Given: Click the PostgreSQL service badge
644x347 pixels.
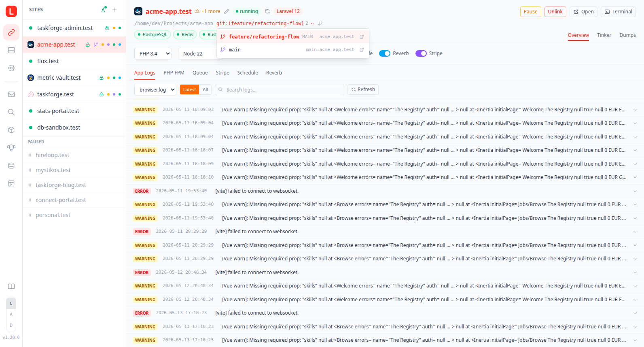Looking at the screenshot, I should pyautogui.click(x=153, y=35).
